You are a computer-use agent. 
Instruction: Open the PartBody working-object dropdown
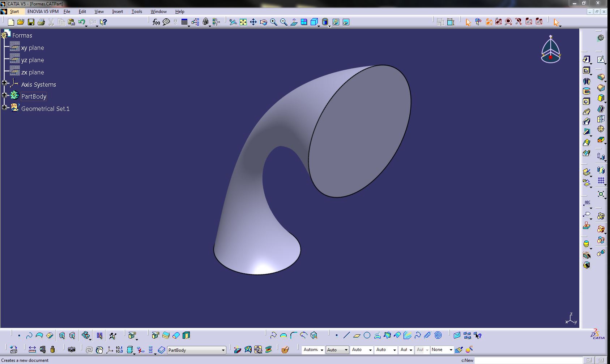[x=223, y=350]
